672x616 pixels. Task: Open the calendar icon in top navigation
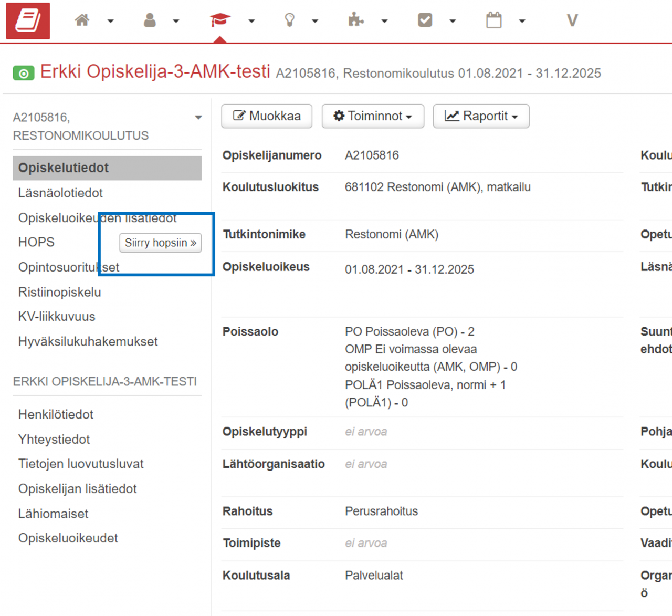pyautogui.click(x=494, y=20)
